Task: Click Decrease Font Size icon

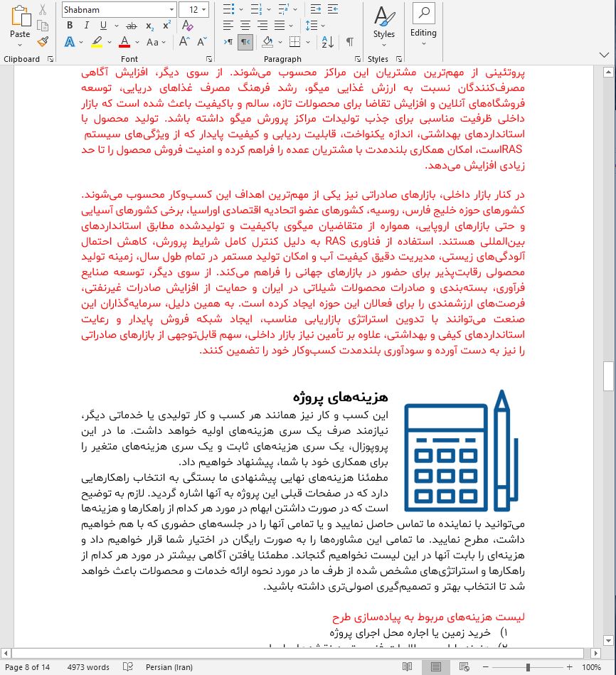Action: pos(202,42)
